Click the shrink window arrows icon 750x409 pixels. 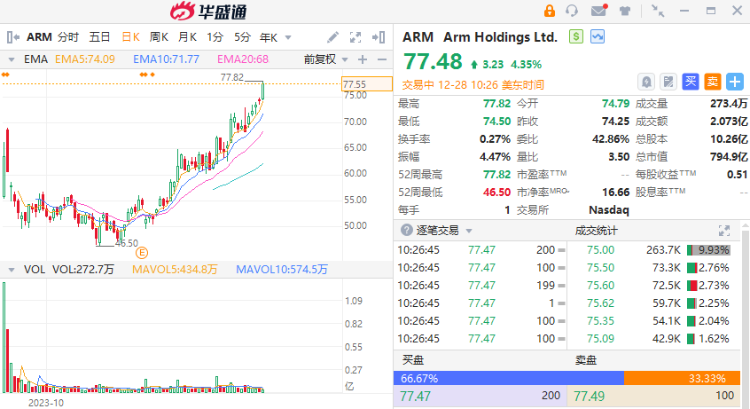658,11
